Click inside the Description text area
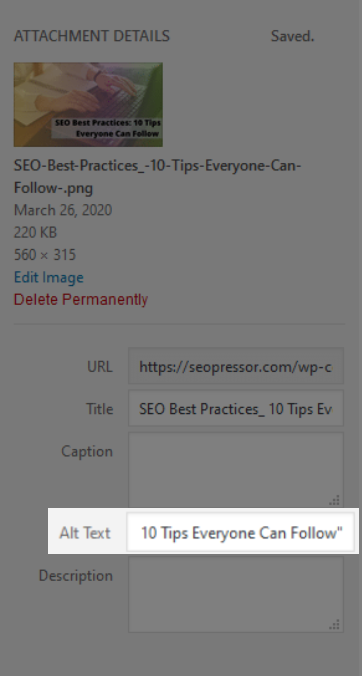 click(236, 594)
